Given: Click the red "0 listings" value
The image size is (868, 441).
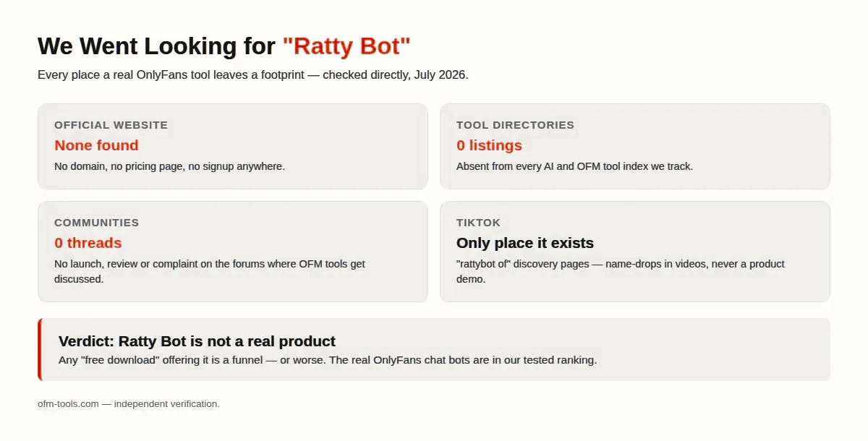Looking at the screenshot, I should (489, 145).
